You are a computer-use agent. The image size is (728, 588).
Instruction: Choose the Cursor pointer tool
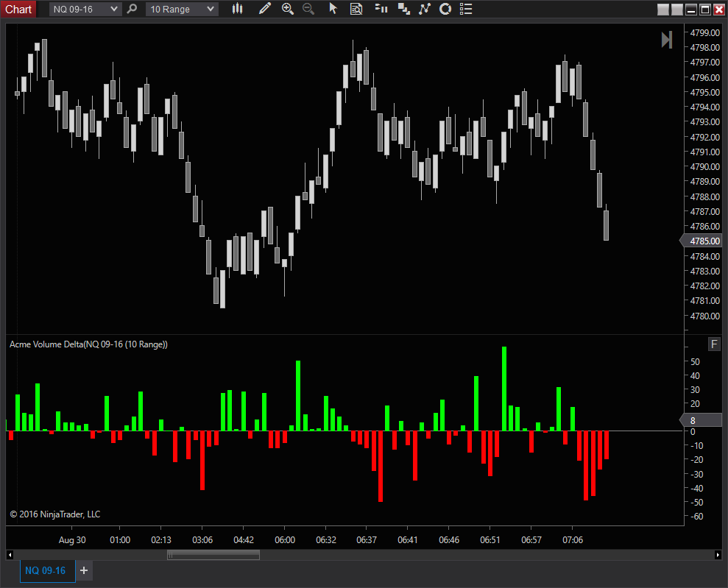(x=333, y=9)
